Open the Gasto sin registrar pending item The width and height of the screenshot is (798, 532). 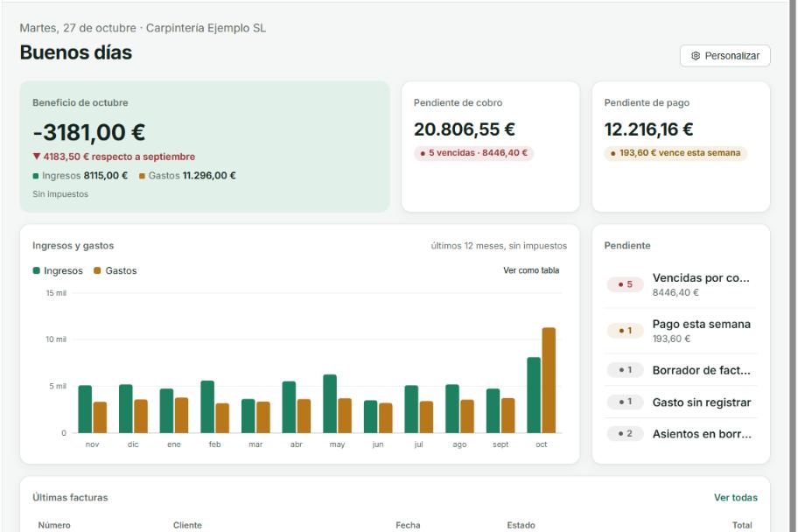(x=681, y=402)
